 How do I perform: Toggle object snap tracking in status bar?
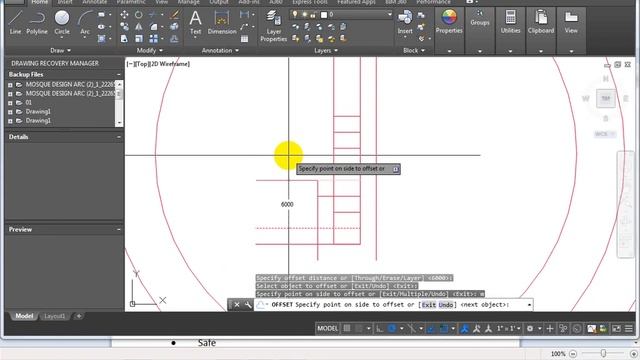pyautogui.click(x=431, y=328)
